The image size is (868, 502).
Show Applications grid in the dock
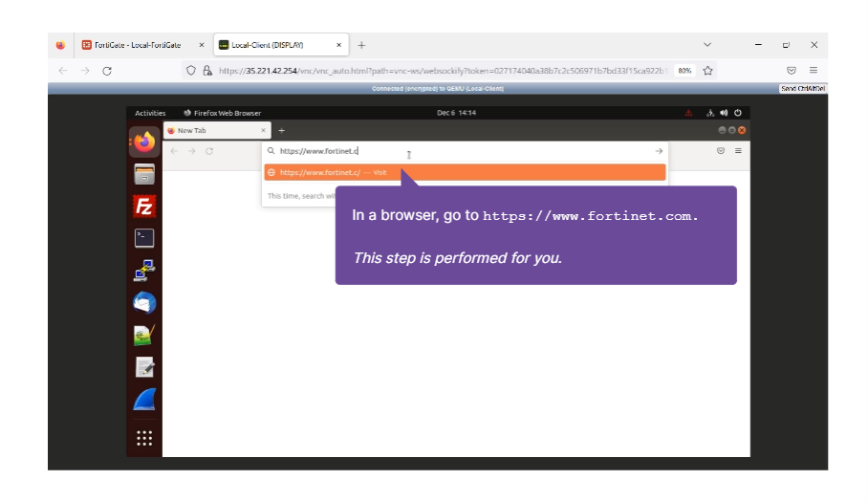144,438
